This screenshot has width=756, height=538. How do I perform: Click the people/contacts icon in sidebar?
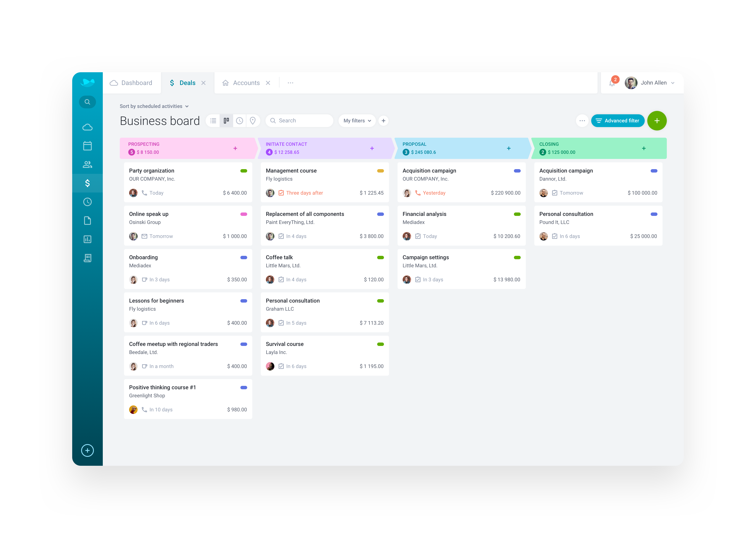click(x=87, y=164)
